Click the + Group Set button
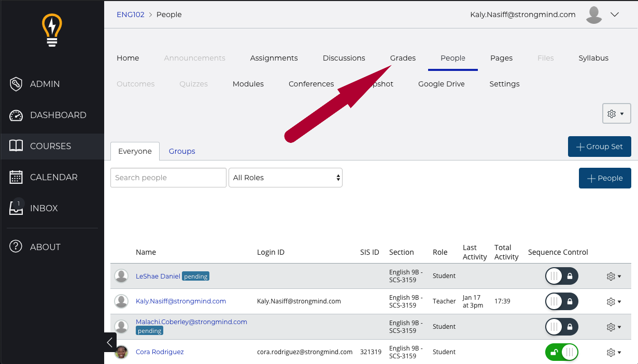This screenshot has height=364, width=638. pyautogui.click(x=600, y=147)
